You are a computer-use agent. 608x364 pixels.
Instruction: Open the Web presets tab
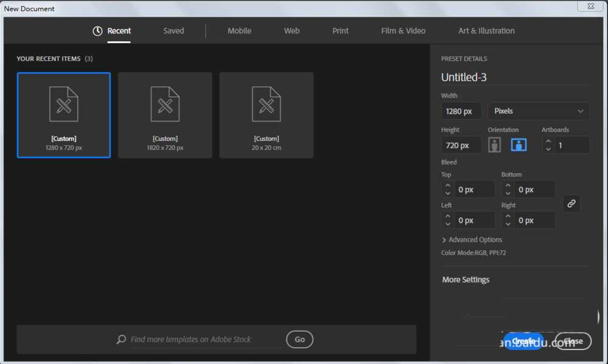click(x=292, y=30)
